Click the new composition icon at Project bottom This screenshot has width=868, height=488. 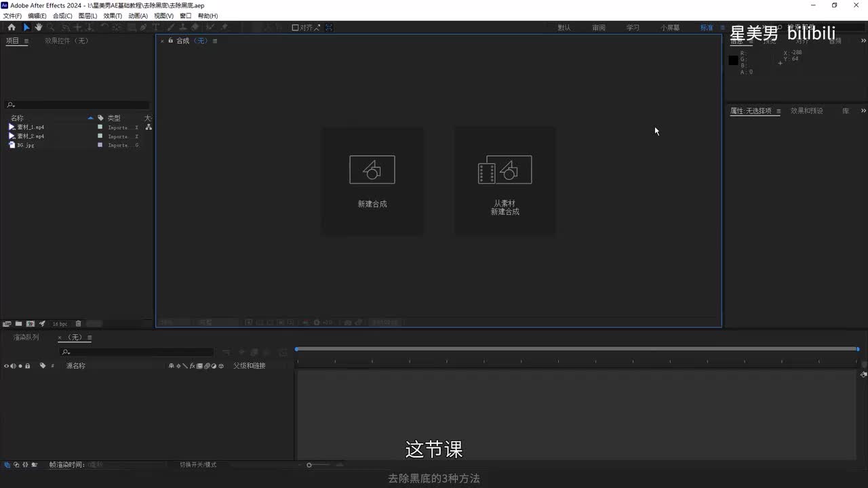[x=31, y=324]
